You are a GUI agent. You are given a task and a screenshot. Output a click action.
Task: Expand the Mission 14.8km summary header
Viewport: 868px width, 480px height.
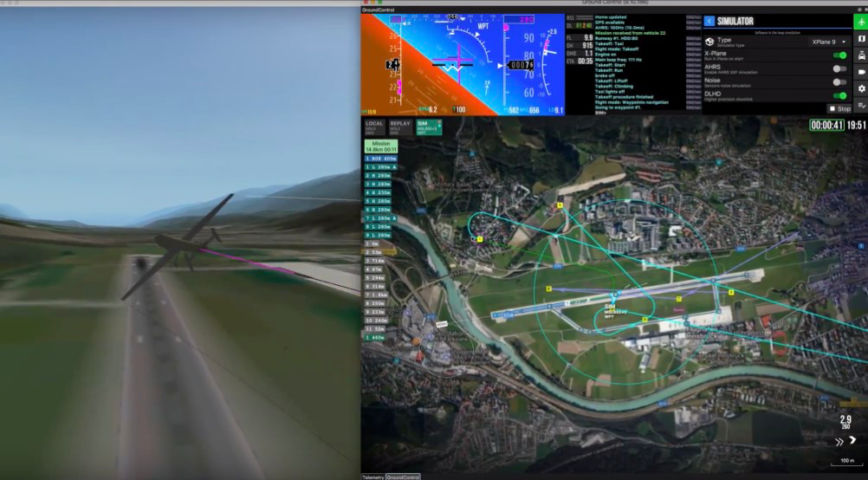381,146
